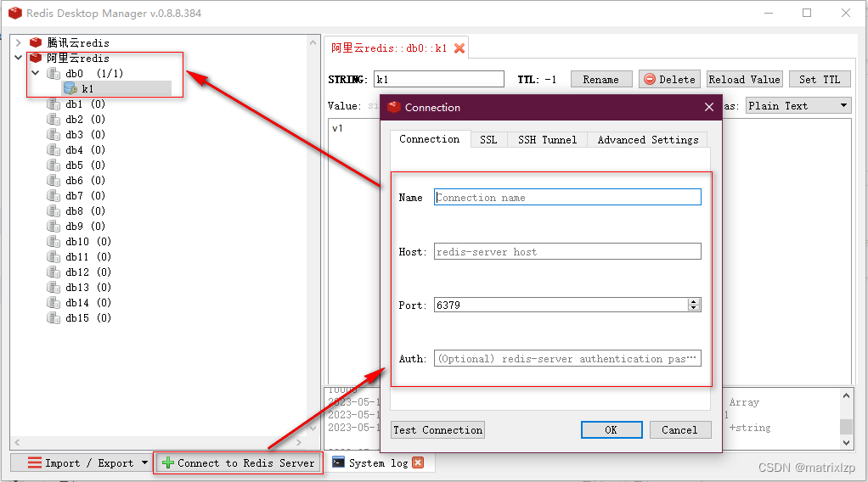This screenshot has width=868, height=482.
Task: Click the db12 database icon
Action: (x=54, y=272)
